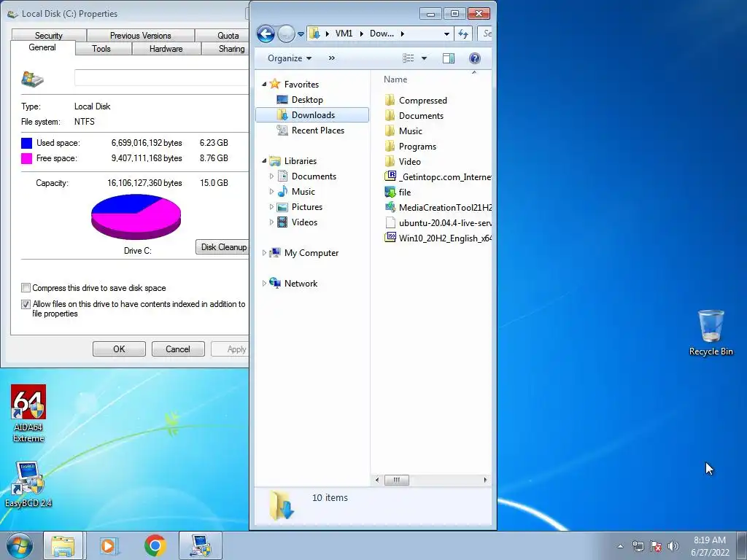The height and width of the screenshot is (560, 747).
Task: Uncheck Allow files to have contents indexed
Action: (26, 304)
